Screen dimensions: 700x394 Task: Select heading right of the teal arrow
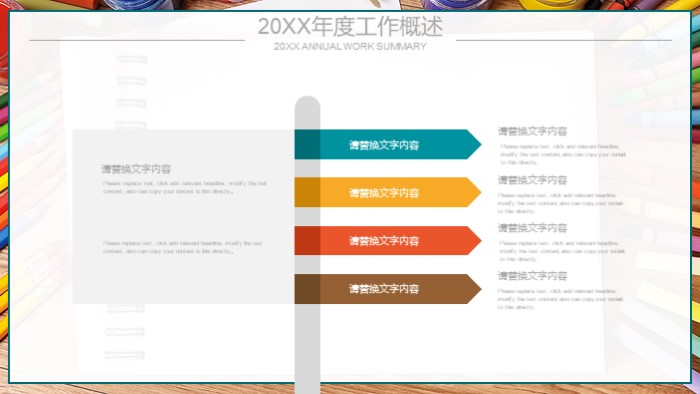pos(532,131)
